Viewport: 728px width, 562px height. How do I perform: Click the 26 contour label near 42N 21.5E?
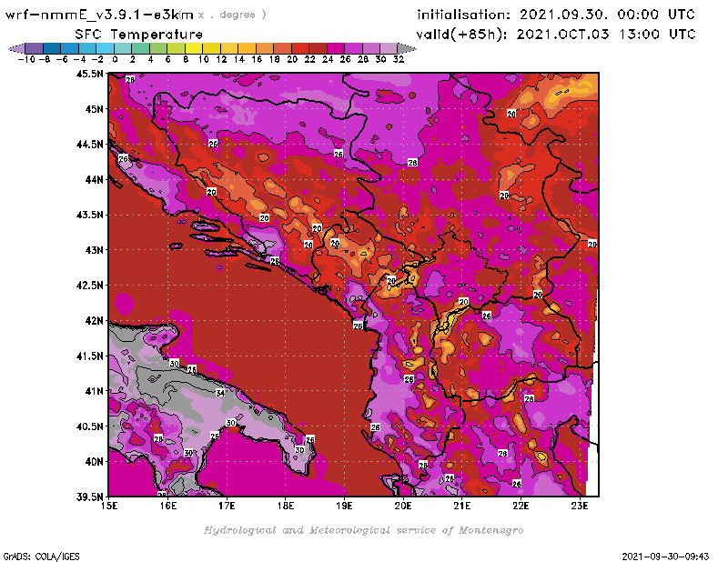(x=486, y=316)
